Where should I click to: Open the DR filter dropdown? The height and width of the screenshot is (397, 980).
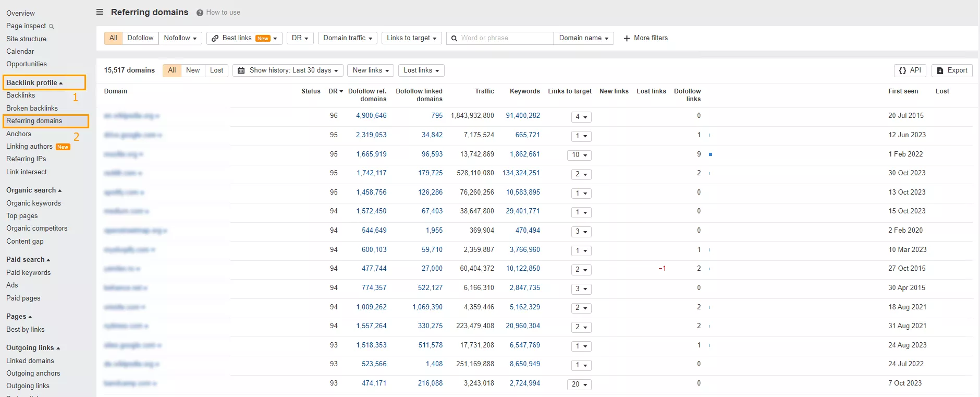tap(300, 38)
